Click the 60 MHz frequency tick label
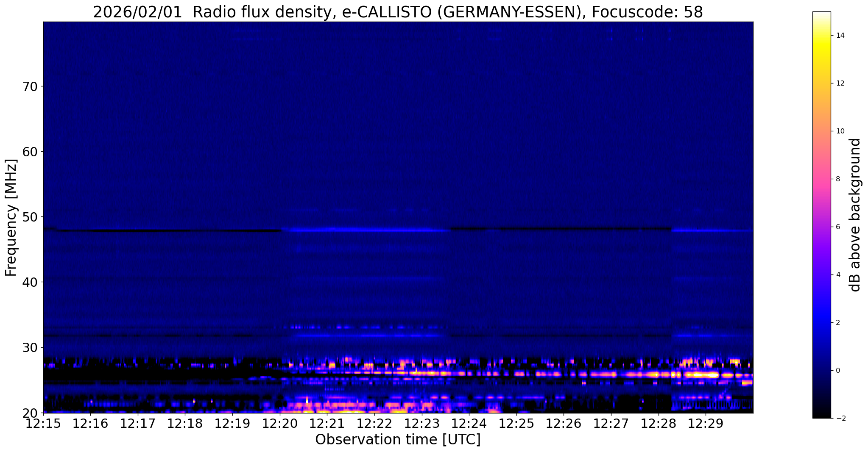 coord(29,152)
